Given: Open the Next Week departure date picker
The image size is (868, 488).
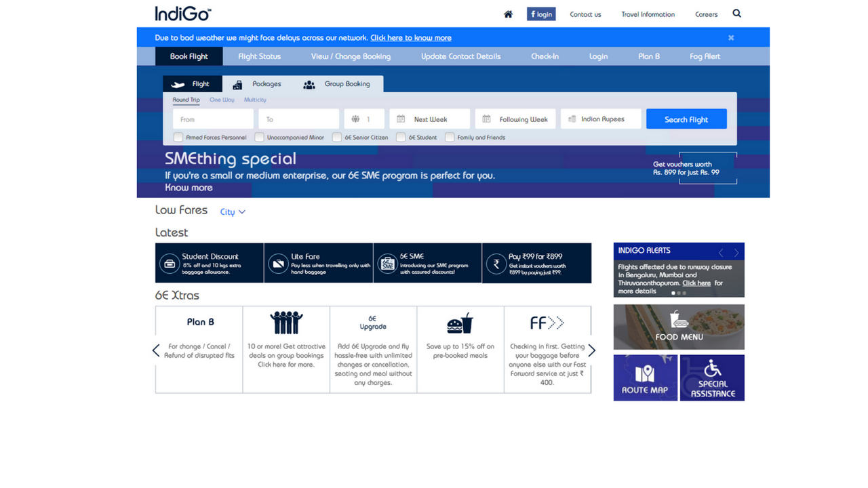Looking at the screenshot, I should 429,119.
